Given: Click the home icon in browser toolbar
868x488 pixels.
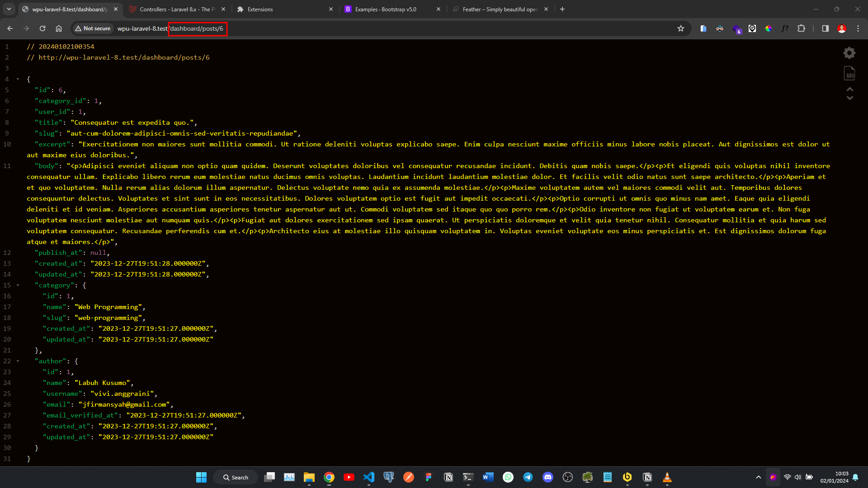Looking at the screenshot, I should tap(58, 28).
